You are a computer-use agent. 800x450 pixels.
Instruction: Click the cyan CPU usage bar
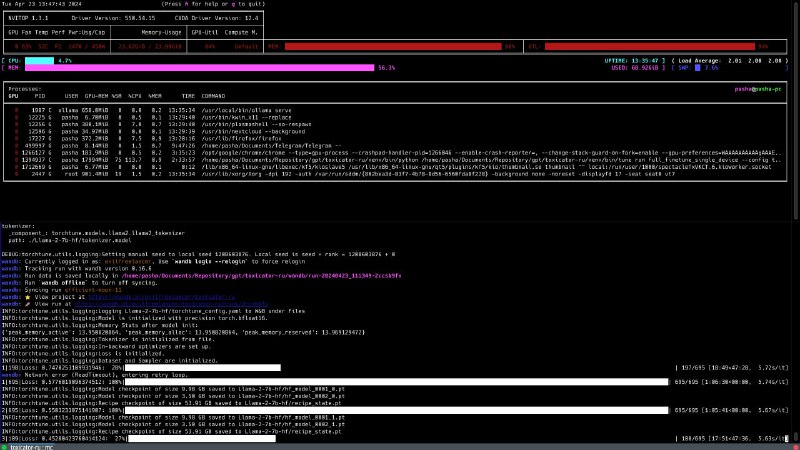[39, 61]
